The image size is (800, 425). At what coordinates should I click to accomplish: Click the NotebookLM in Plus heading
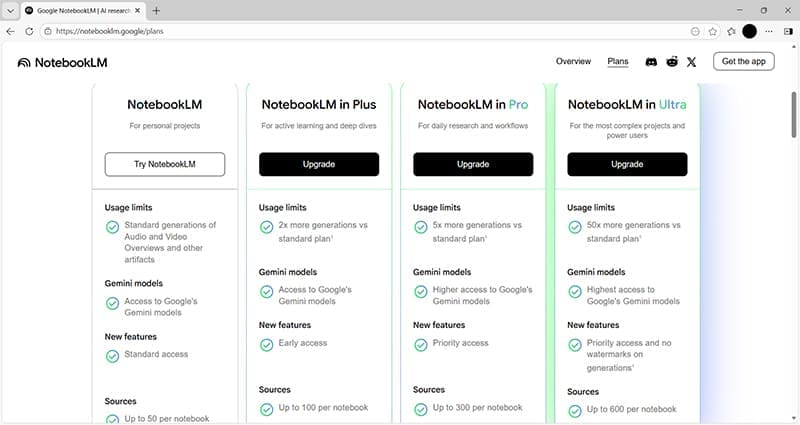point(319,105)
